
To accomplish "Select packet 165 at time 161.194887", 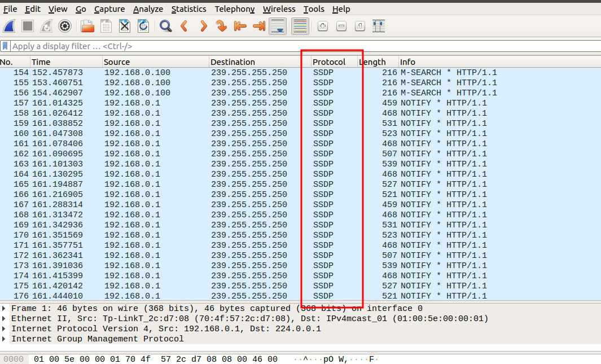I will (x=300, y=184).
